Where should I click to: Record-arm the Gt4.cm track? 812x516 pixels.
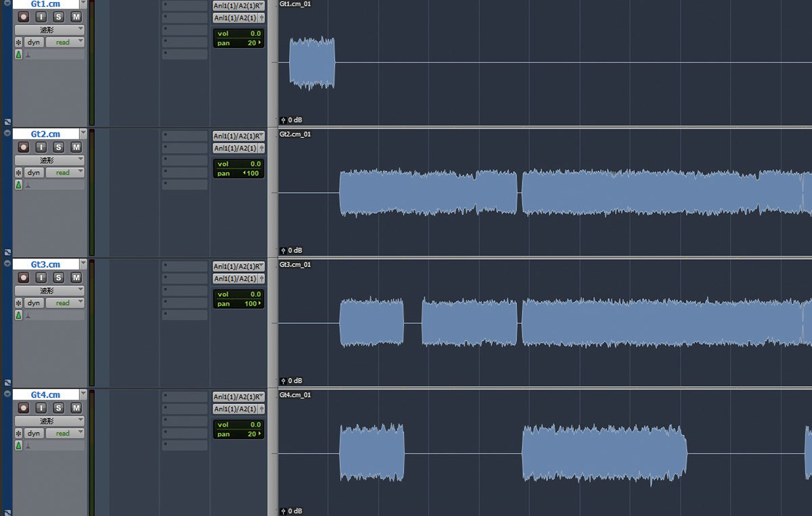[24, 408]
